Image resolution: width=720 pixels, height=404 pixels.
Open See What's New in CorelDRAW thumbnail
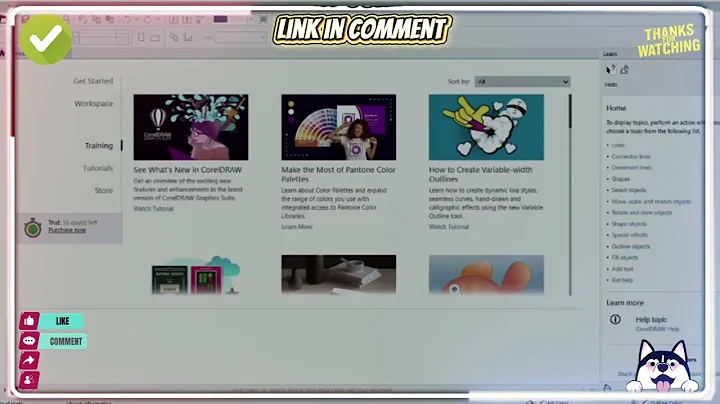191,127
